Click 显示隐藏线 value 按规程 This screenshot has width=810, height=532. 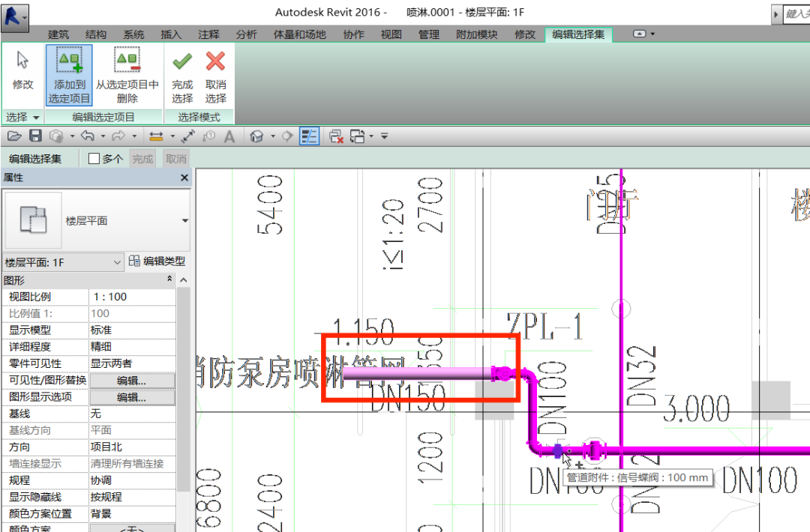click(132, 497)
